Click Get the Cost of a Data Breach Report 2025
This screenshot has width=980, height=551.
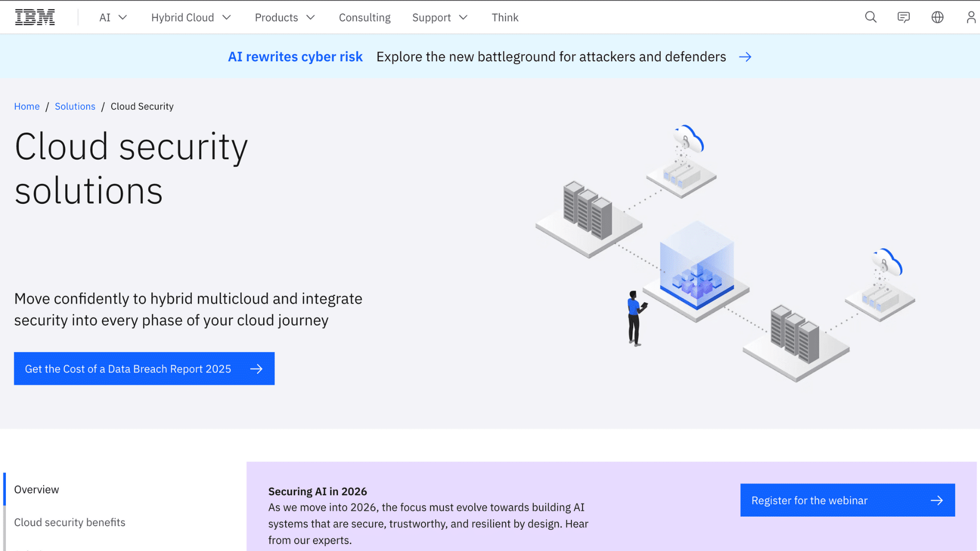(128, 369)
